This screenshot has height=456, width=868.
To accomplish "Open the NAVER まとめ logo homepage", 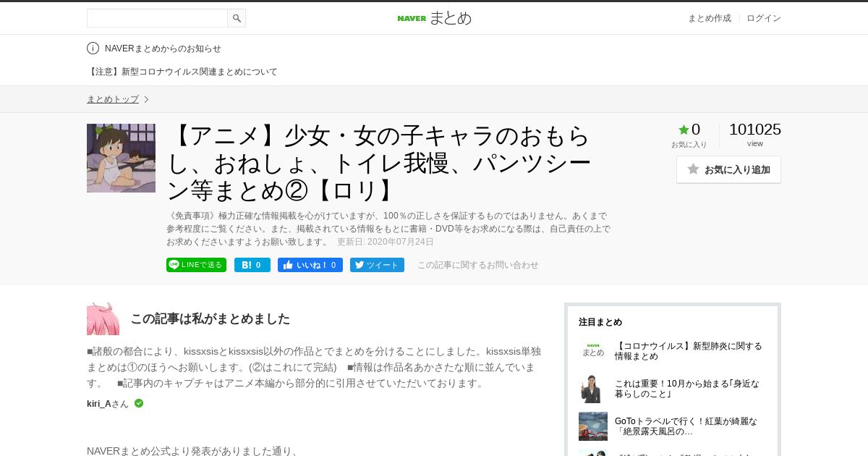I will coord(434,18).
